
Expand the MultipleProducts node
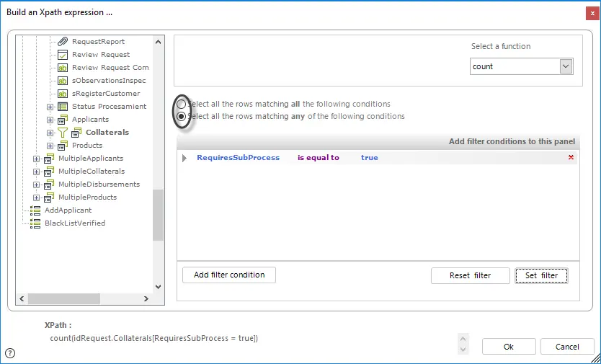(x=36, y=198)
